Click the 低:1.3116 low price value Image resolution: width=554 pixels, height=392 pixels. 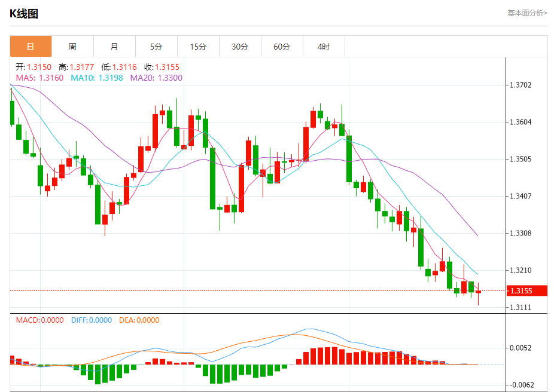tap(119, 67)
